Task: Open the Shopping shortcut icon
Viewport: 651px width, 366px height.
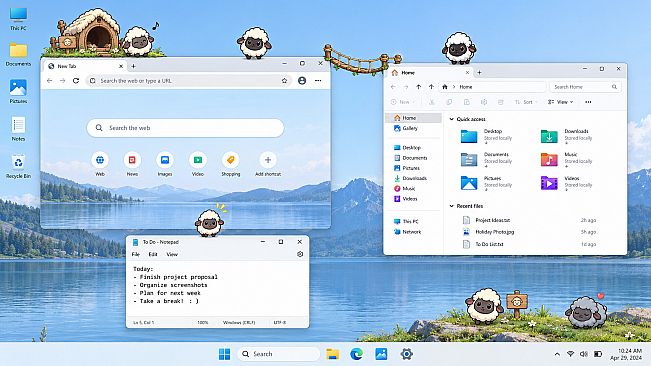Action: click(x=230, y=160)
